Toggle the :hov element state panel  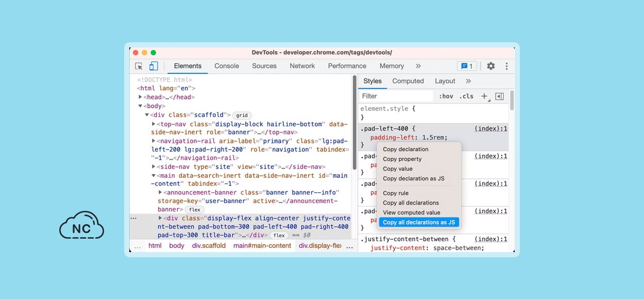[x=446, y=96]
